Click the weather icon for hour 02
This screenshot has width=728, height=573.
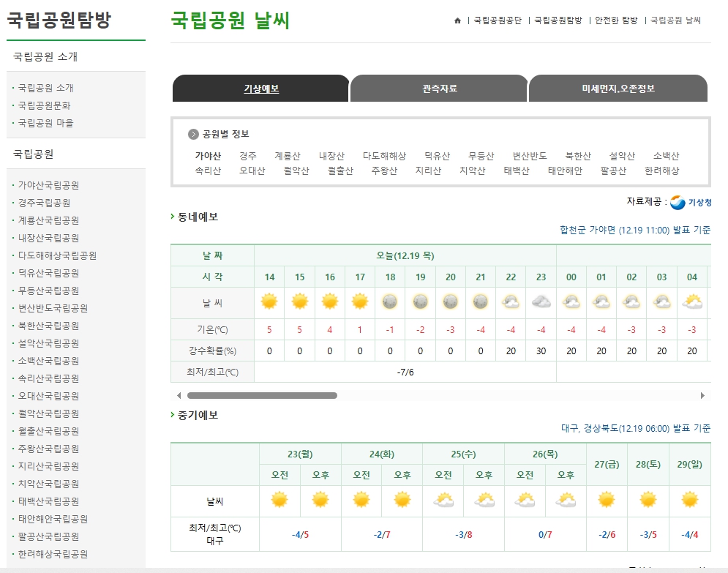pos(632,302)
